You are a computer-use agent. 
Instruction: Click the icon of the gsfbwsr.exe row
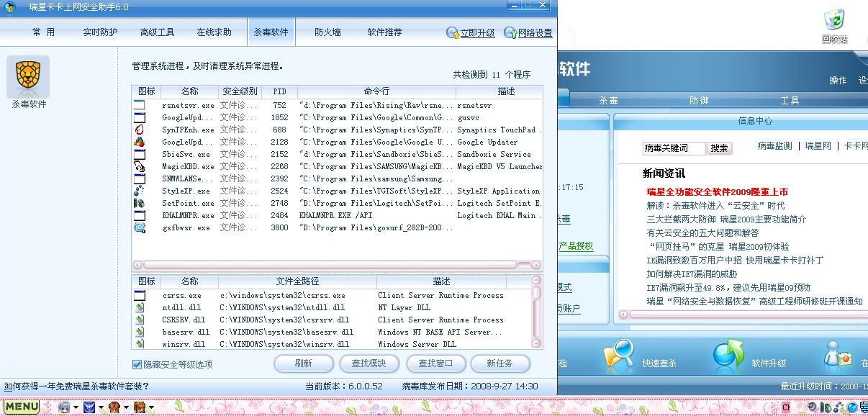click(x=140, y=227)
